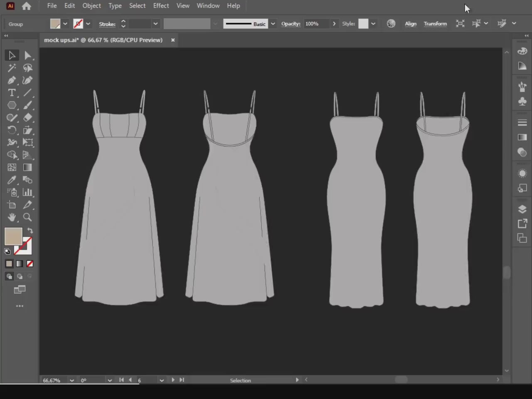532x399 pixels.
Task: Switch to the mock ups.ai document tab
Action: coord(103,40)
